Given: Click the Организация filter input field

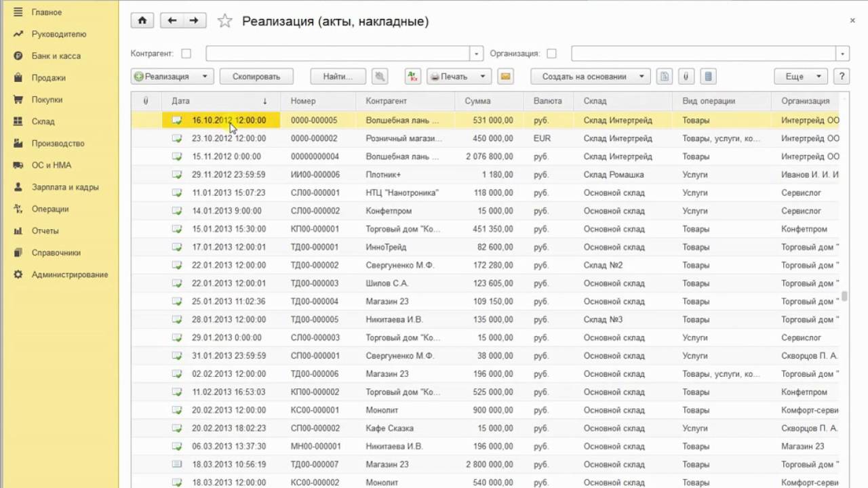Looking at the screenshot, I should [x=703, y=54].
